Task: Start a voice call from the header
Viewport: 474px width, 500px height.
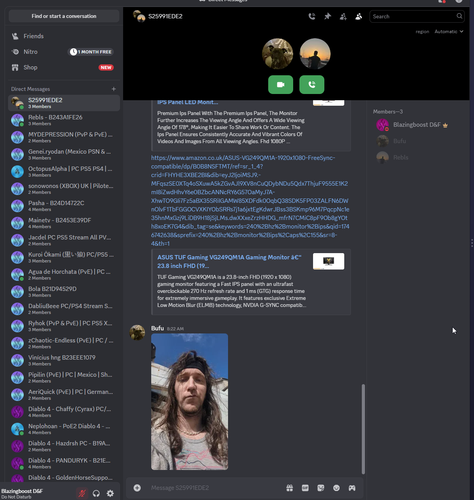Action: (x=312, y=16)
